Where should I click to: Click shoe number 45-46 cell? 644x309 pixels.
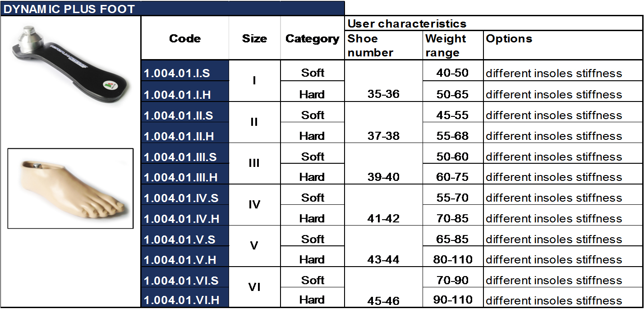[383, 300]
